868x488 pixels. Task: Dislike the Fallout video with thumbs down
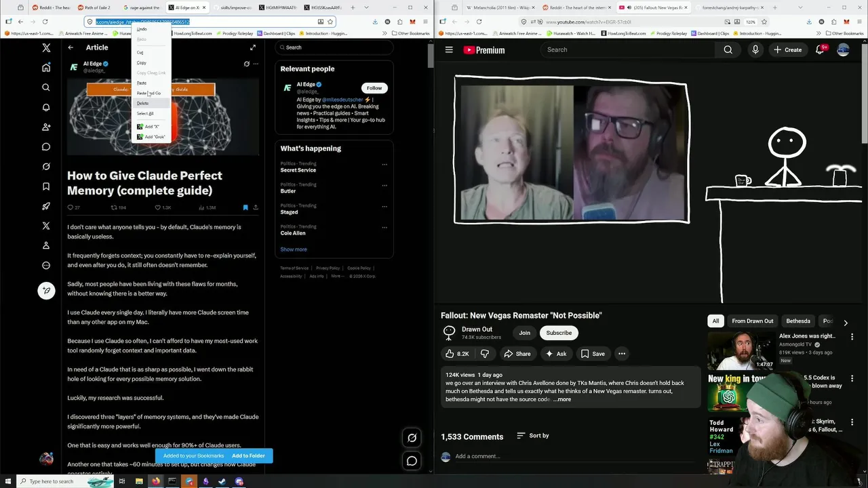pos(485,353)
